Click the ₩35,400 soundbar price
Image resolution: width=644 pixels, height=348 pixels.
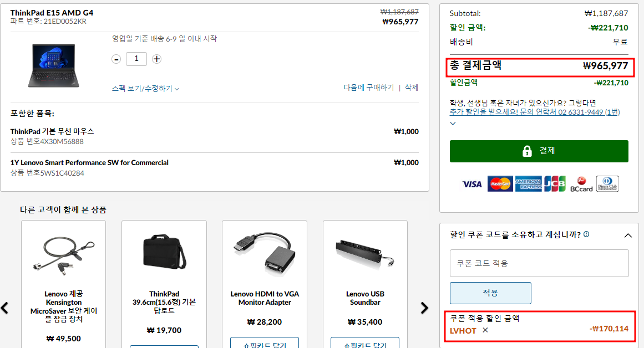(365, 322)
